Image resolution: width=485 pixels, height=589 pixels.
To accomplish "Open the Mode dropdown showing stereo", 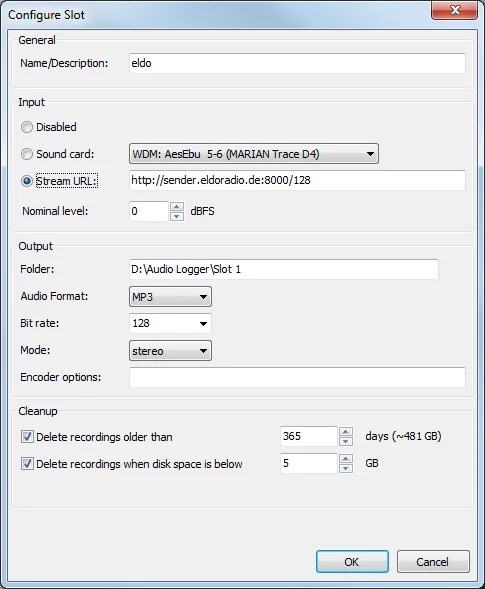I will coord(170,351).
